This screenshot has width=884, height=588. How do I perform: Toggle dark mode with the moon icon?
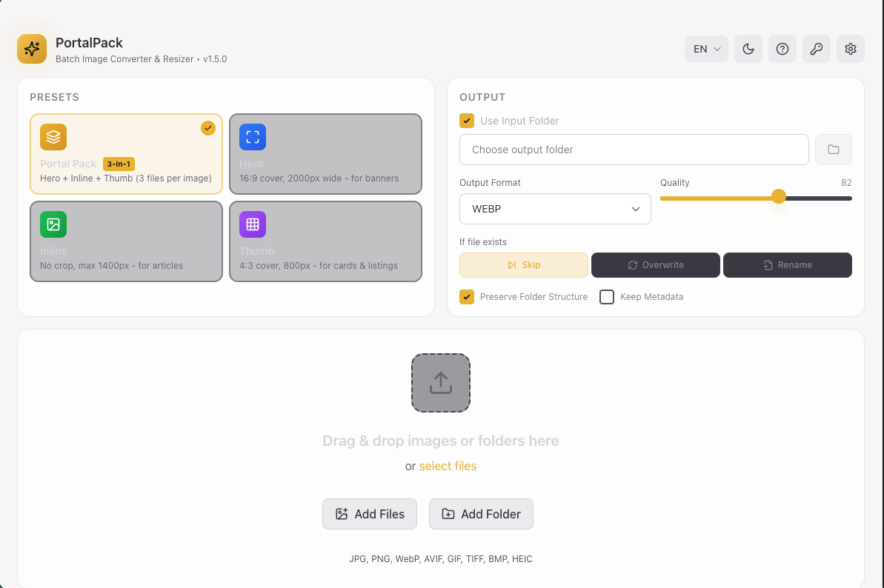pos(748,49)
